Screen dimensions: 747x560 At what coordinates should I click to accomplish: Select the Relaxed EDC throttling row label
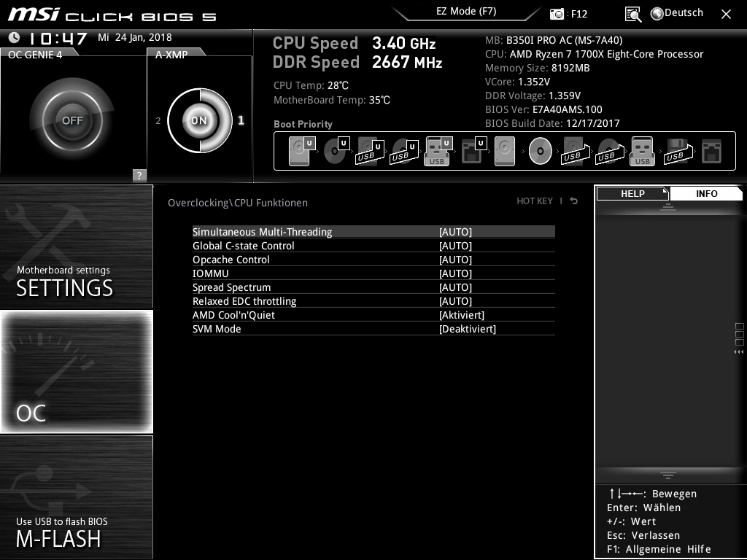point(244,301)
